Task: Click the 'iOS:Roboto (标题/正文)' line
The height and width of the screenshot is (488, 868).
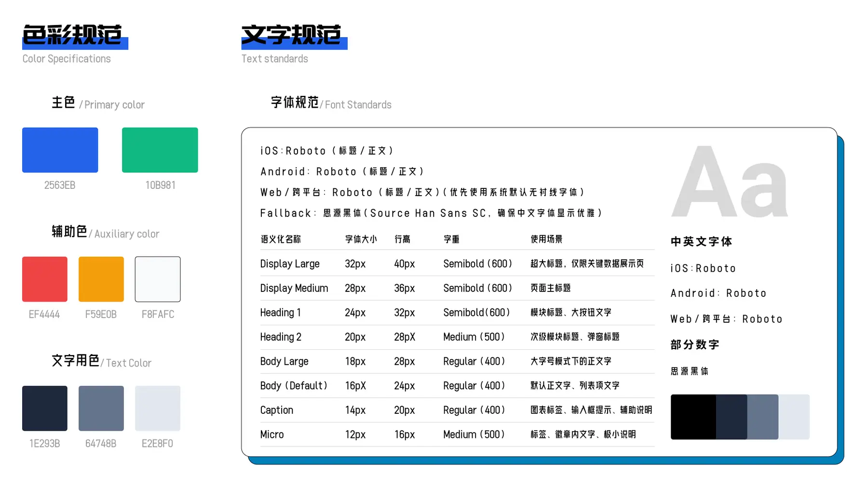Action: 327,151
